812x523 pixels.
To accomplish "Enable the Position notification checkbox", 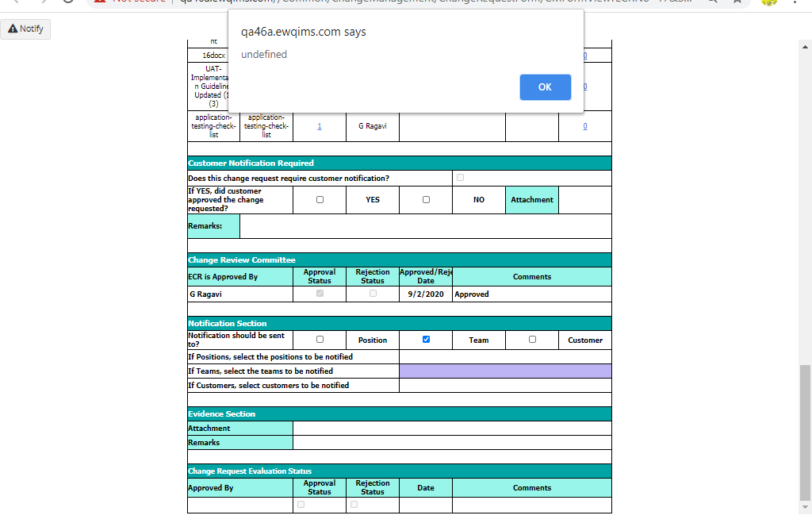I will coord(320,340).
